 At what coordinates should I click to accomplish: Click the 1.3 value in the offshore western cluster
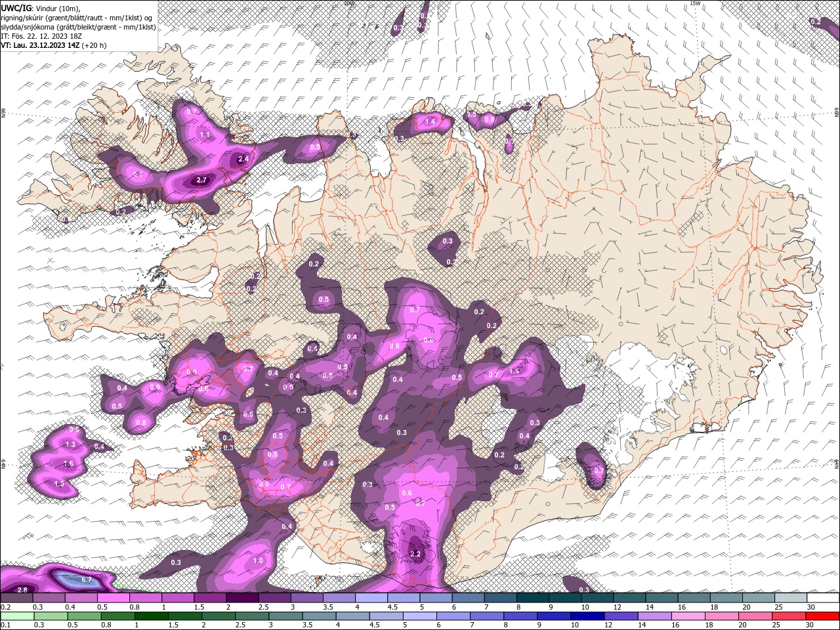(71, 444)
